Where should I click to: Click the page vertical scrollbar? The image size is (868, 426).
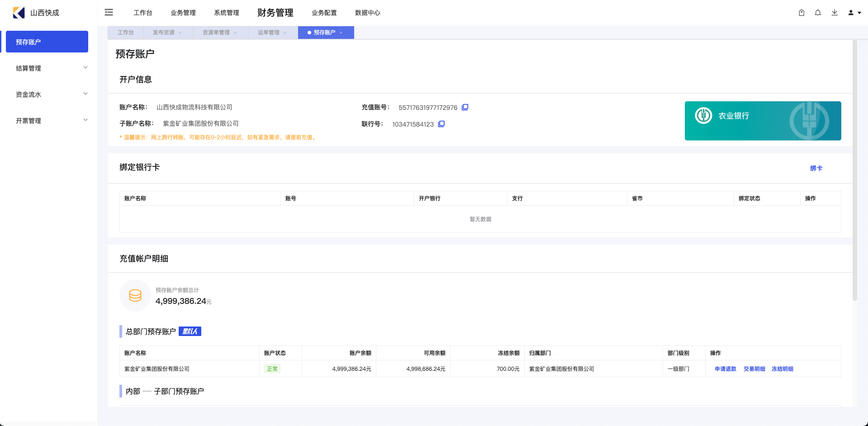pyautogui.click(x=855, y=170)
